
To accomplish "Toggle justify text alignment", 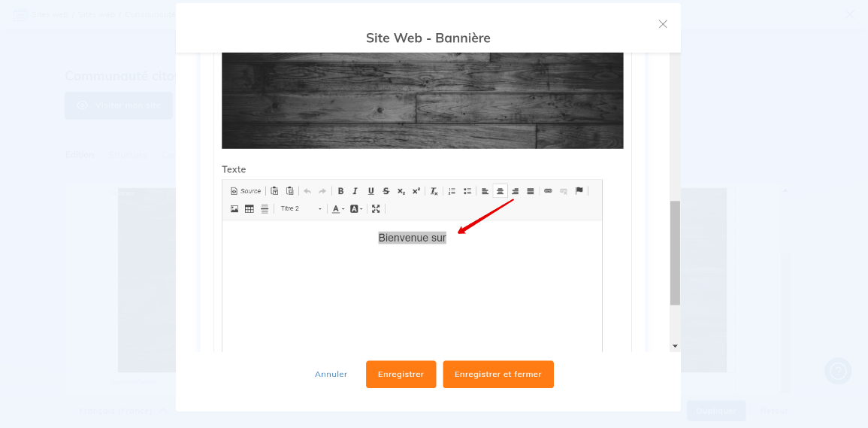I will tap(531, 191).
